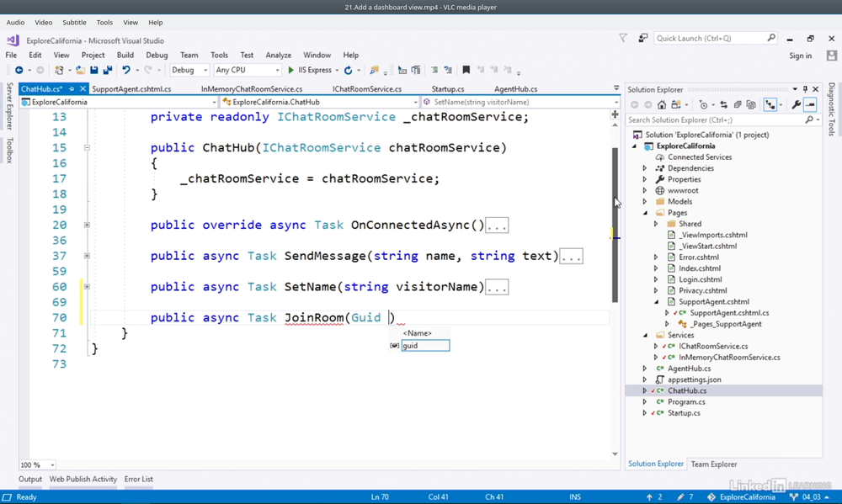Viewport: 842px width, 504px height.
Task: Expand wwwroot folder node
Action: [645, 190]
